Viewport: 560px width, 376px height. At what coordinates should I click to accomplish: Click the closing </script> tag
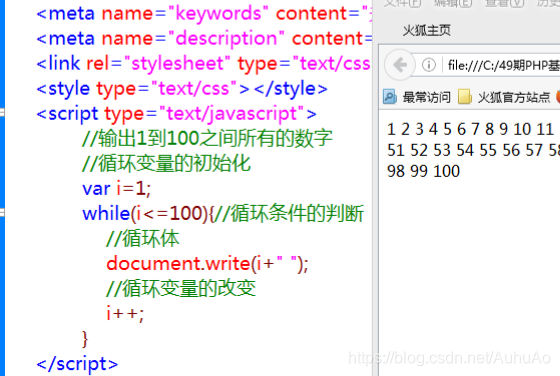point(77,364)
